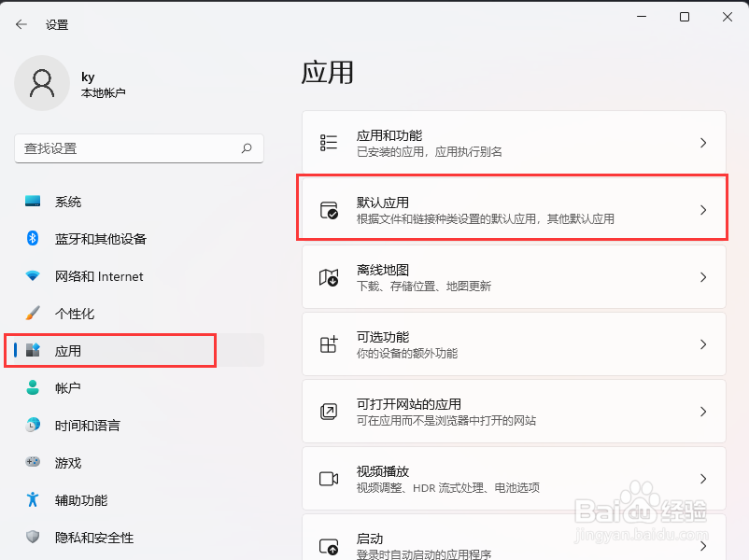Click the 视频播放 camera icon

pos(329,479)
